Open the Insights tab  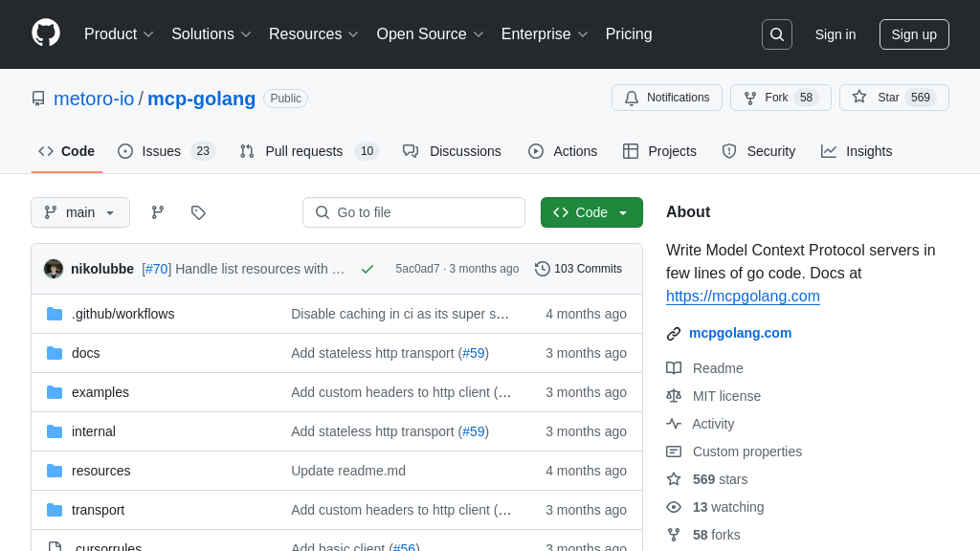pos(857,151)
